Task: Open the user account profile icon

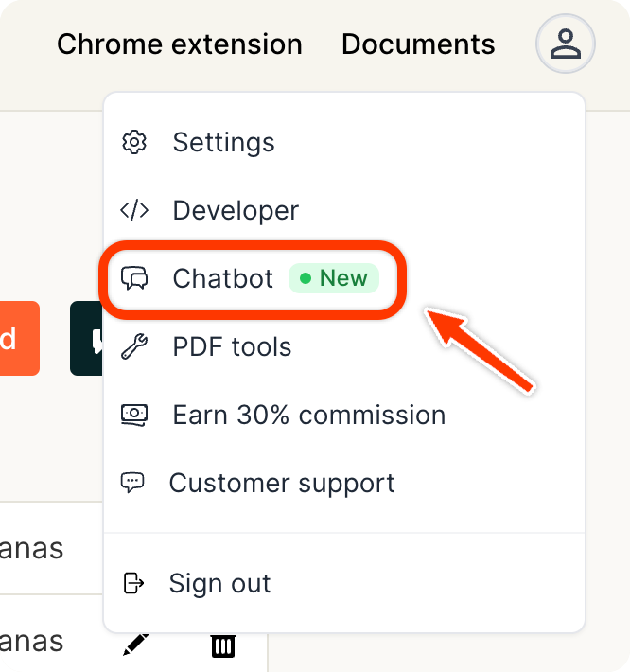Action: 566,44
